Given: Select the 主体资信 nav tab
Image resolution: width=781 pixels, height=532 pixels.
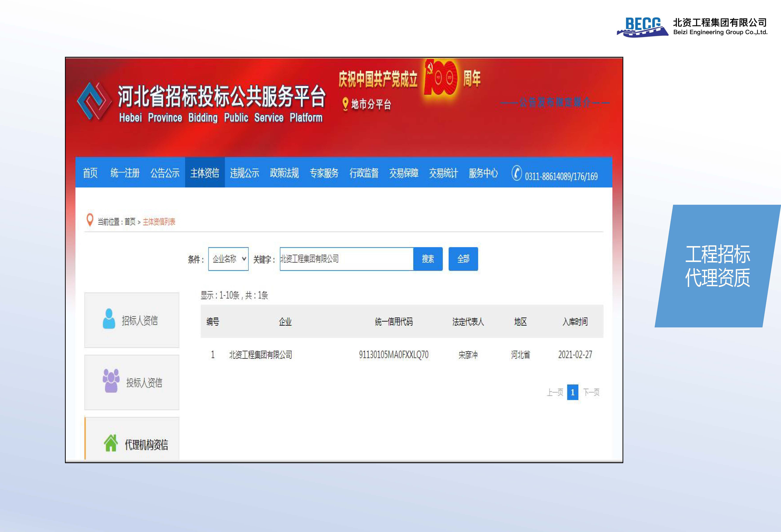Looking at the screenshot, I should pyautogui.click(x=205, y=173).
